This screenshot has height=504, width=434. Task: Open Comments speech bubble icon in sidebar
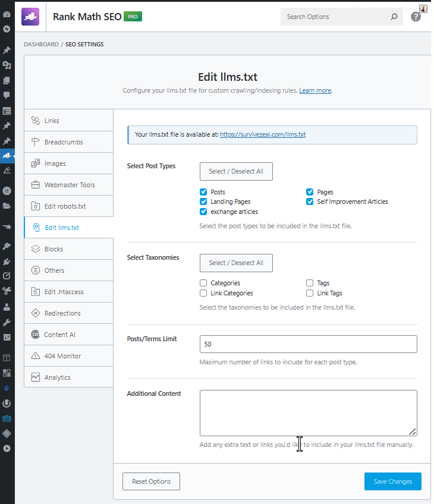click(7, 95)
